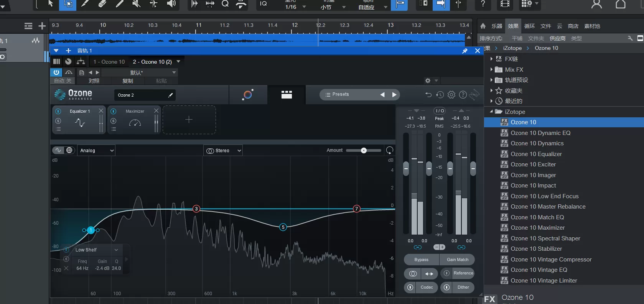Open the Analog EQ mode dropdown
The height and width of the screenshot is (304, 644).
coord(96,151)
